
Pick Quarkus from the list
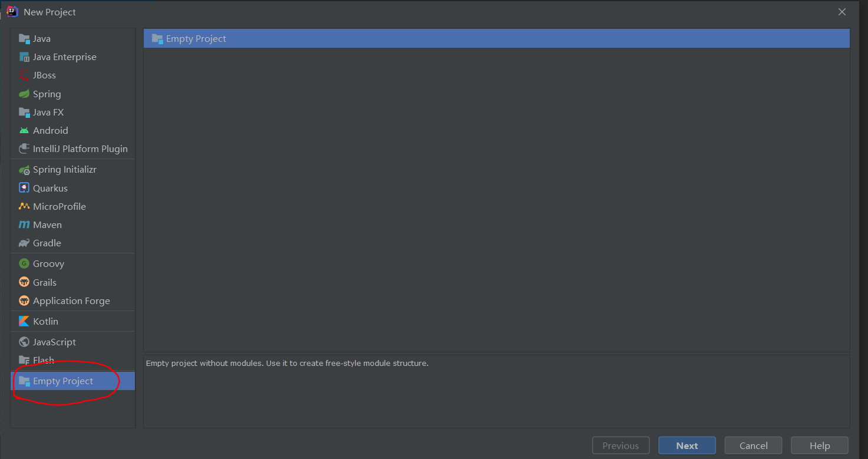tap(72, 189)
